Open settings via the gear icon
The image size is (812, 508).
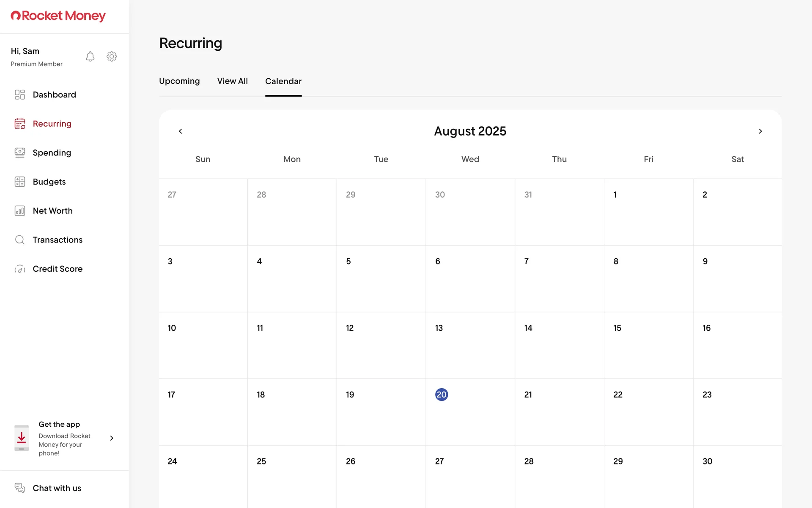pyautogui.click(x=112, y=57)
